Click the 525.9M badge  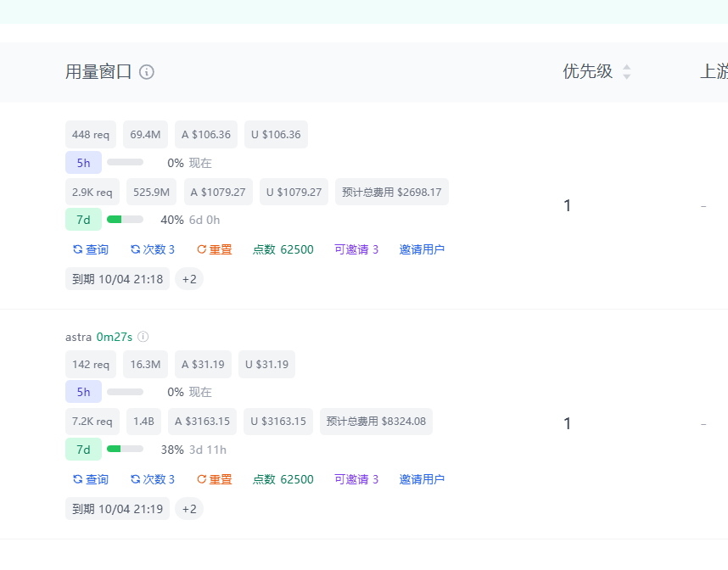[151, 192]
